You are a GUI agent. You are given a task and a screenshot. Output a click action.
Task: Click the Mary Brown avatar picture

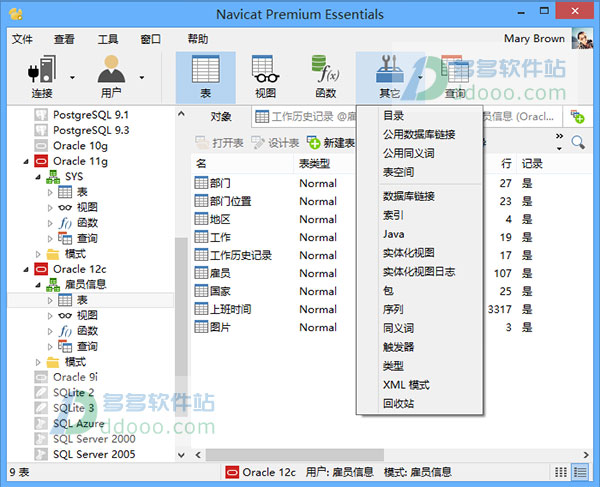[582, 39]
